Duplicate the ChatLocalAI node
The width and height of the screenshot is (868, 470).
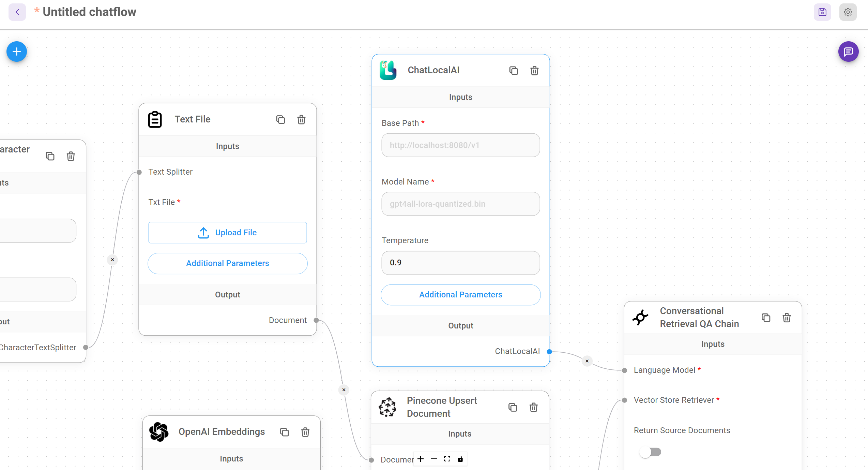[x=514, y=71]
